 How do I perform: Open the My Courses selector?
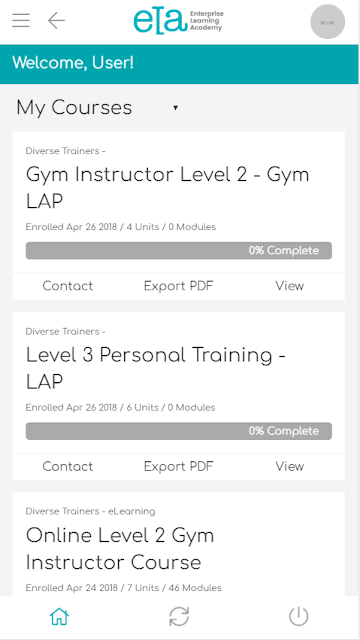(x=97, y=108)
